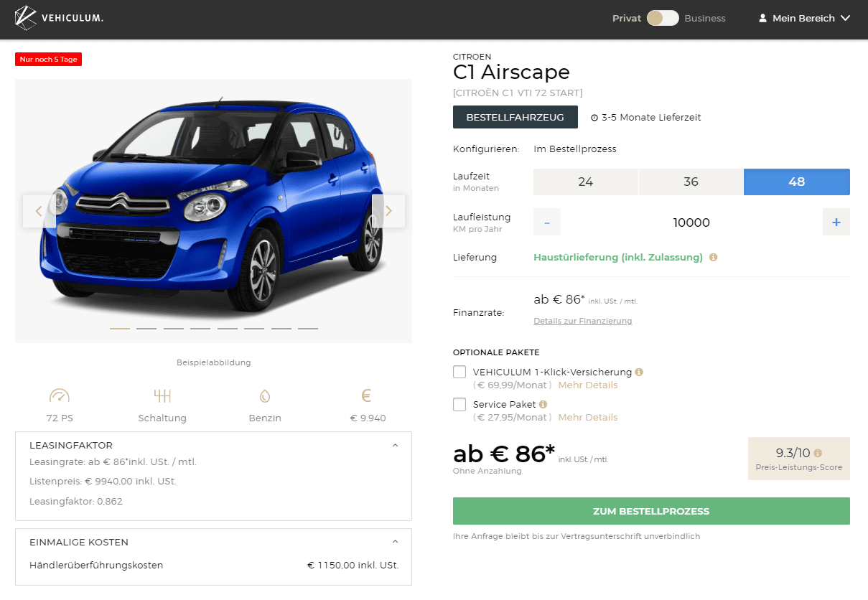
Task: Click the 72 PS speedometer icon
Action: click(x=60, y=395)
